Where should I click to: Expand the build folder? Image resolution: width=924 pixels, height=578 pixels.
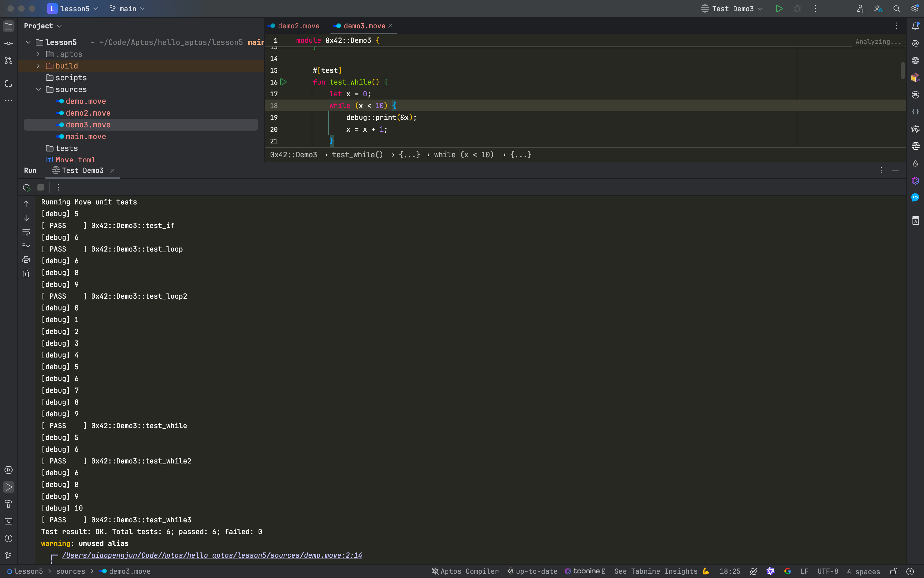click(x=38, y=66)
